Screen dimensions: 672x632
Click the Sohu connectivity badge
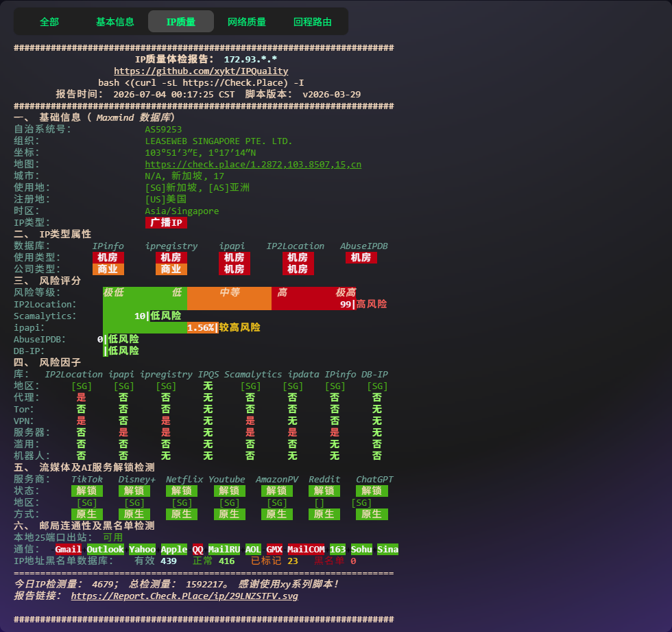[361, 549]
